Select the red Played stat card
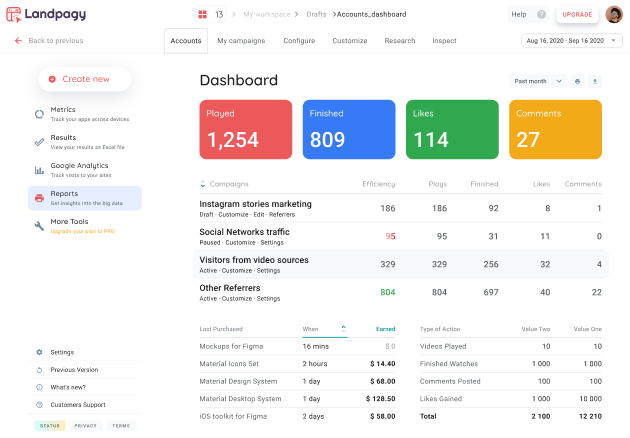Image resolution: width=630 pixels, height=438 pixels. coord(246,130)
